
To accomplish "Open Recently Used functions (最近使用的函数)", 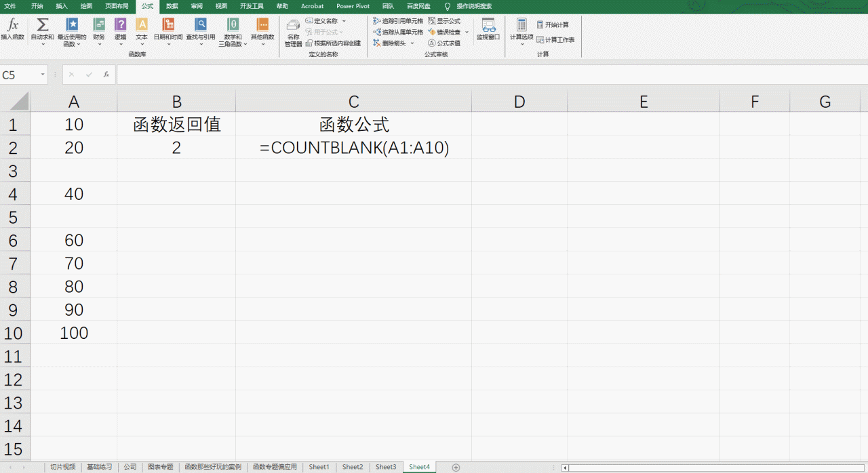I will [72, 32].
